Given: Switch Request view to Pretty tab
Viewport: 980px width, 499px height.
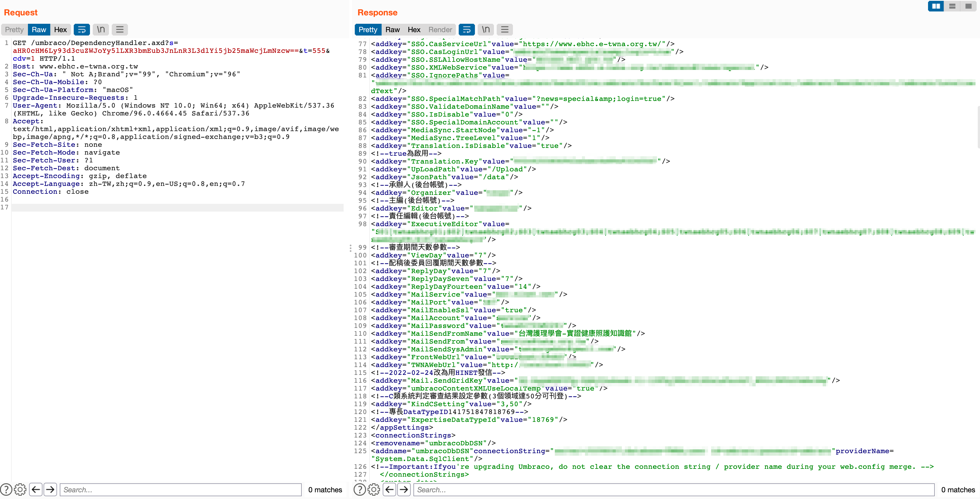Looking at the screenshot, I should 14,30.
